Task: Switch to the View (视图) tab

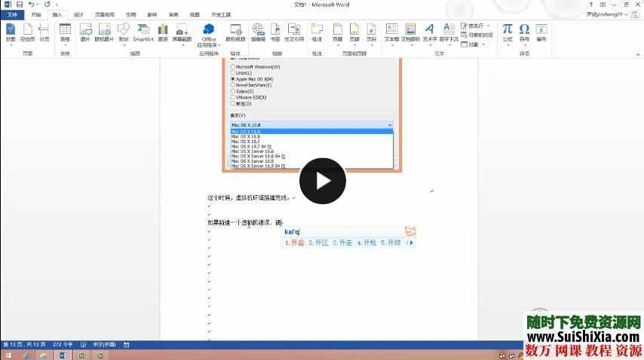Action: [x=195, y=15]
